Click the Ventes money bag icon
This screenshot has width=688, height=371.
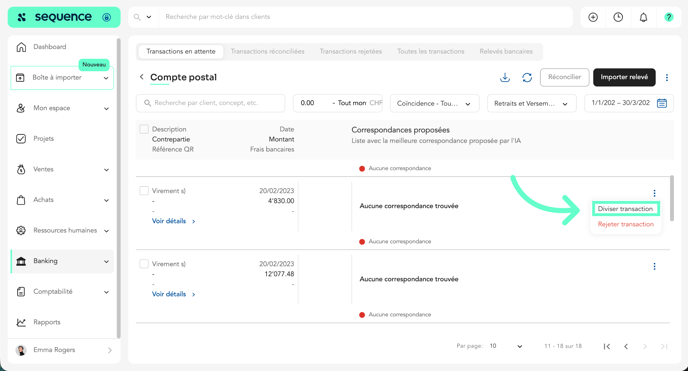(x=21, y=169)
